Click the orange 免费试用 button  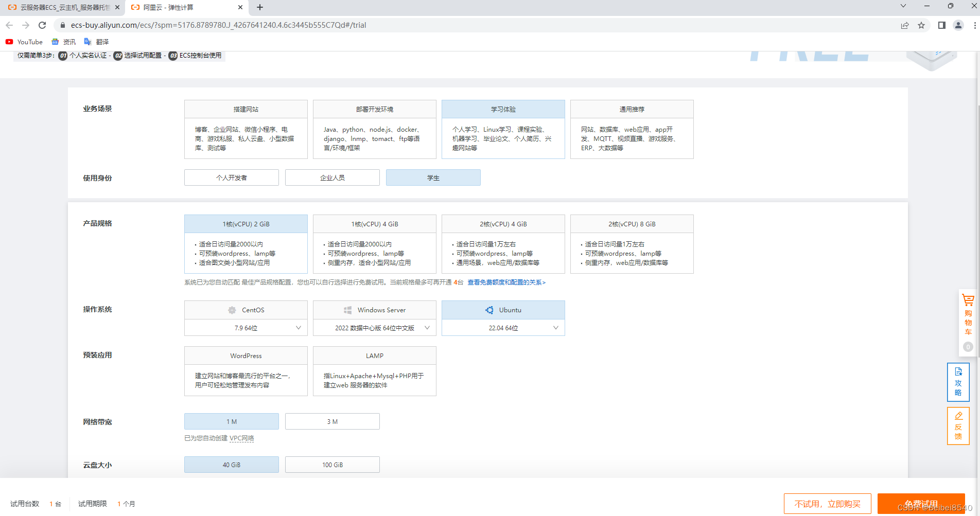921,504
